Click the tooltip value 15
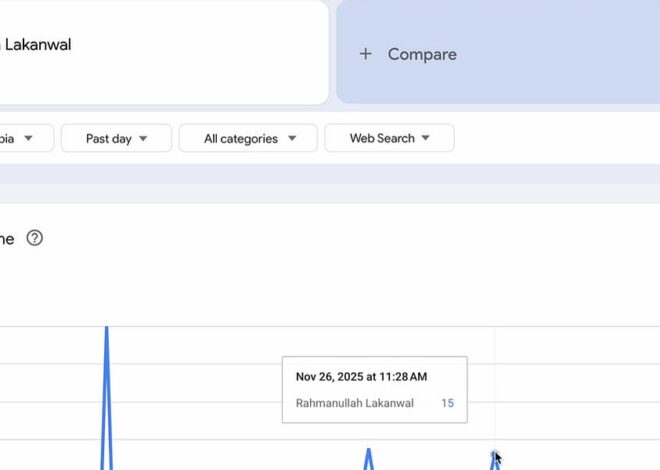 click(x=447, y=403)
